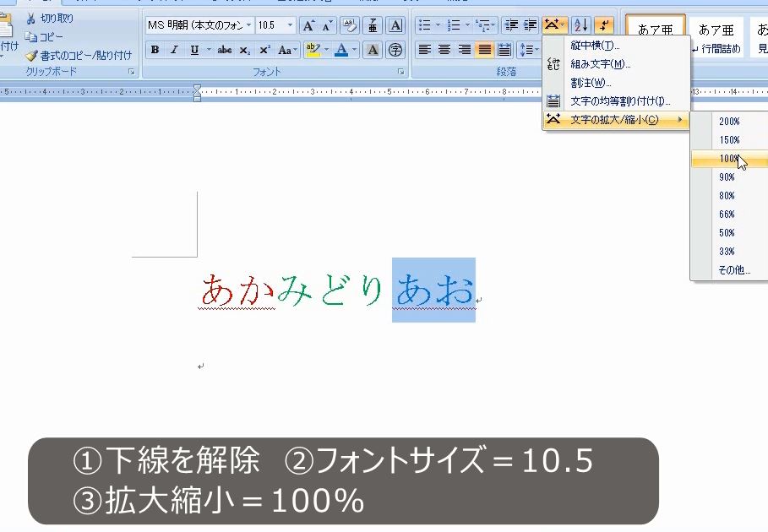The image size is (768, 532).
Task: Open the font color dropdown arrow
Action: pyautogui.click(x=355, y=50)
